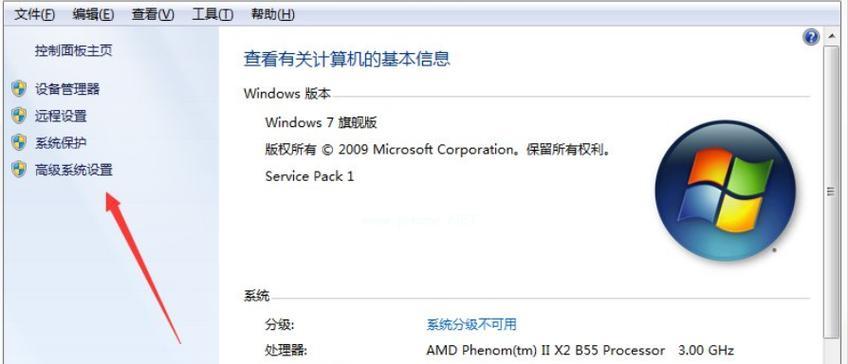Click the shield icon next to 远程设置
This screenshot has height=364, width=848.
(19, 116)
